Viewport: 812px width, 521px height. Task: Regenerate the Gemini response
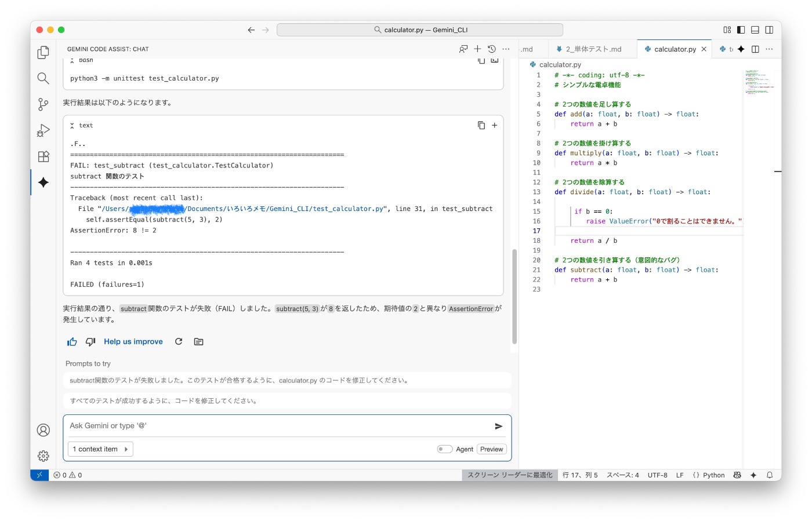[179, 342]
